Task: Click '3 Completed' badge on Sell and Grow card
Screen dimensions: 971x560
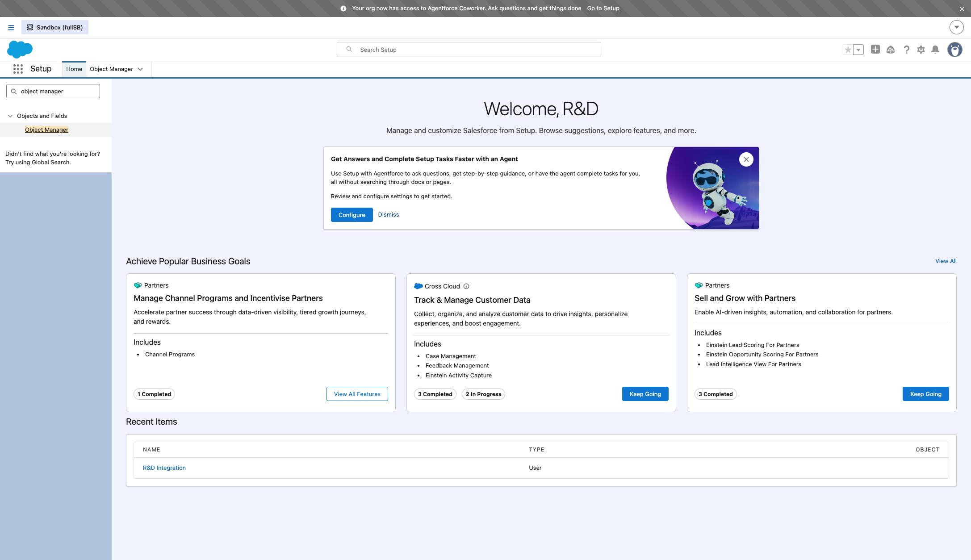Action: 716,394
